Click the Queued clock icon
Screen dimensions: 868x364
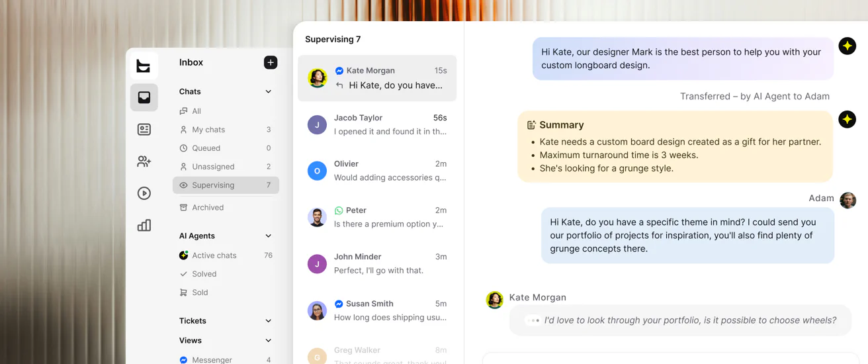(183, 148)
